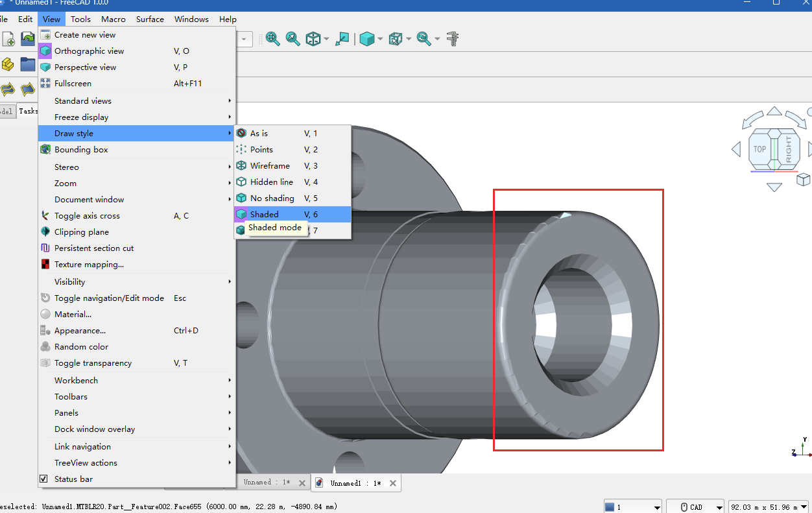Click the align-to-selection view toolbar icon

click(342, 39)
